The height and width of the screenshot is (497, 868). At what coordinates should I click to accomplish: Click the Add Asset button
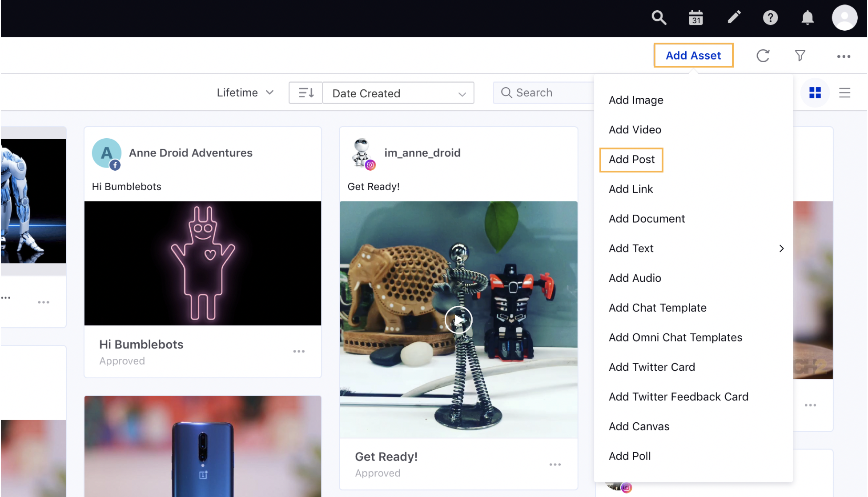693,55
